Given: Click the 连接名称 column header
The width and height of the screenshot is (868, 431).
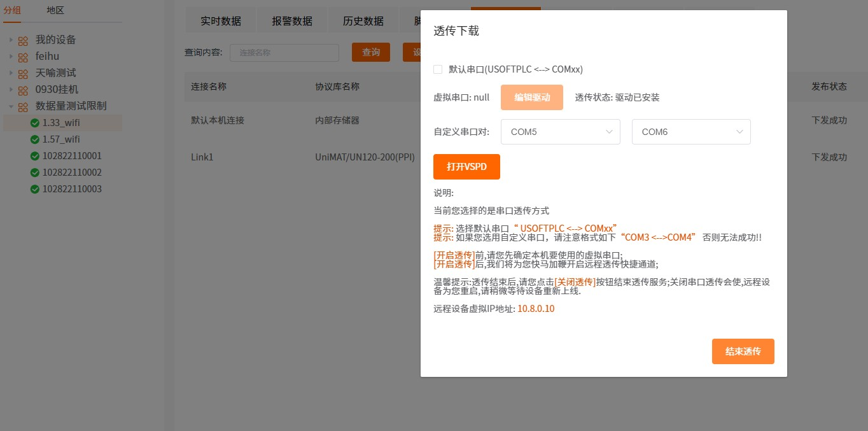Looking at the screenshot, I should click(209, 87).
